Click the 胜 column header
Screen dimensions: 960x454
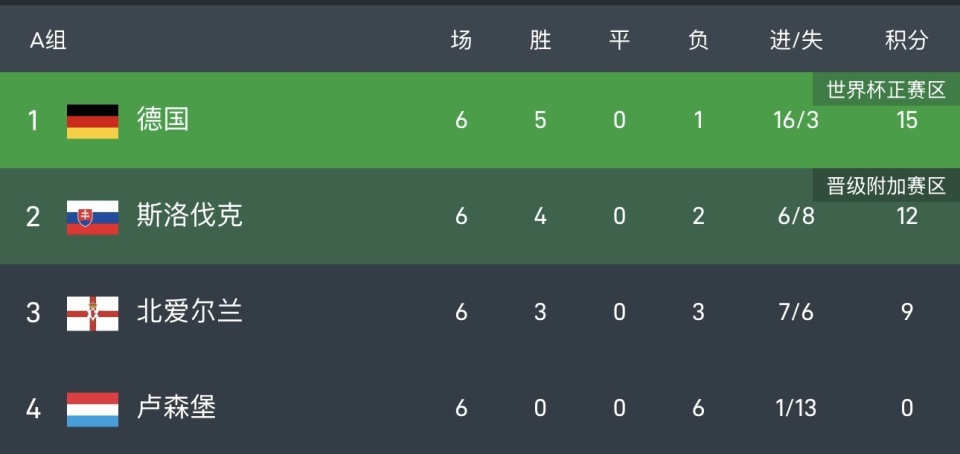pos(540,41)
